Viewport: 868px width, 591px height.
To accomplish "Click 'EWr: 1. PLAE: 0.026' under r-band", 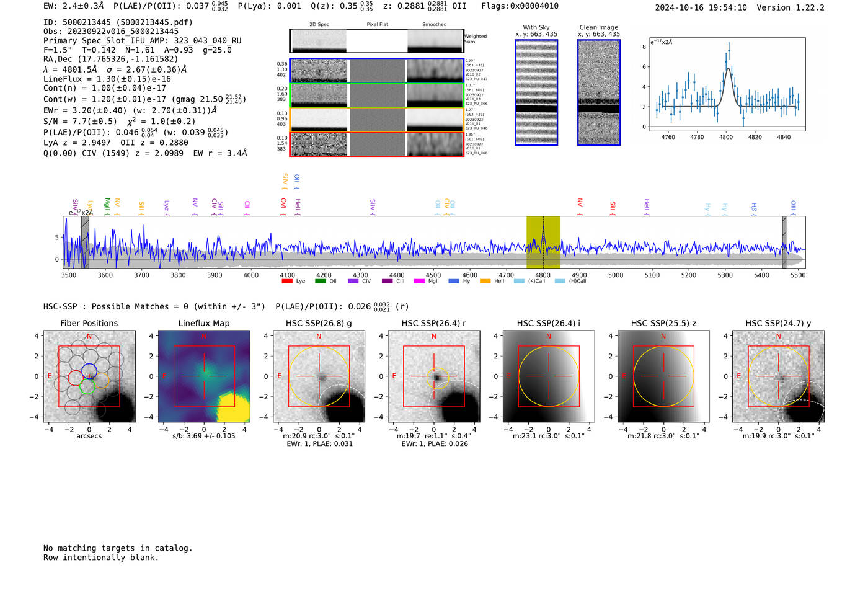I will coord(434,444).
